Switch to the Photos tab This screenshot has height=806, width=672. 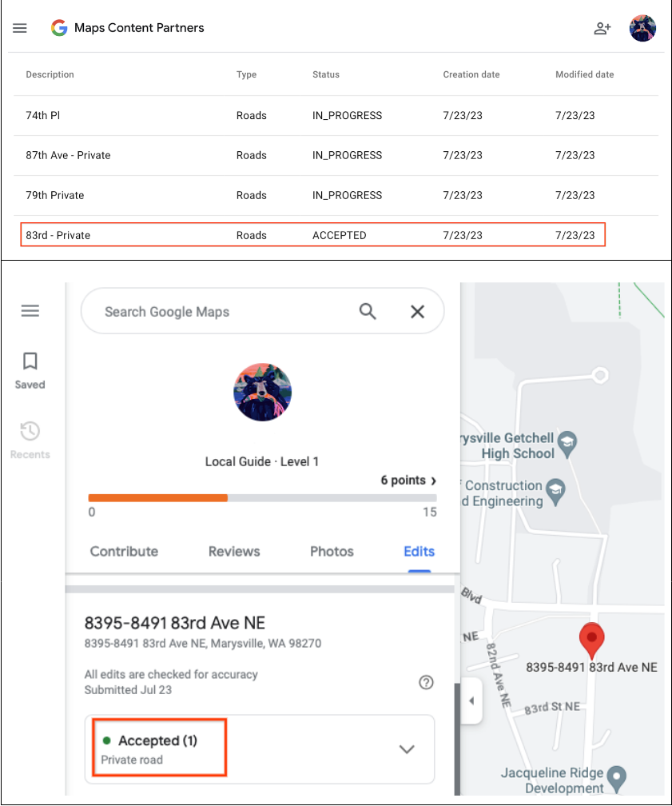pyautogui.click(x=332, y=551)
